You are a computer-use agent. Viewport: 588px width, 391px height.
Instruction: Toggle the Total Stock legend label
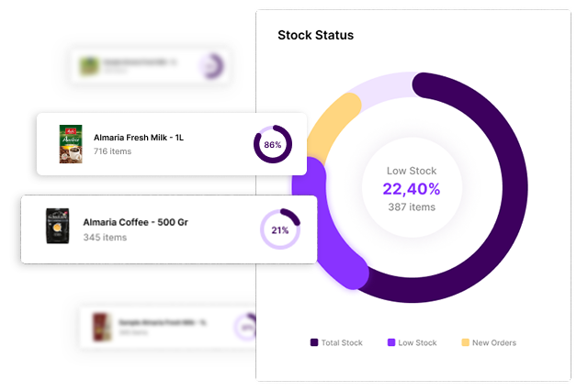tap(342, 342)
